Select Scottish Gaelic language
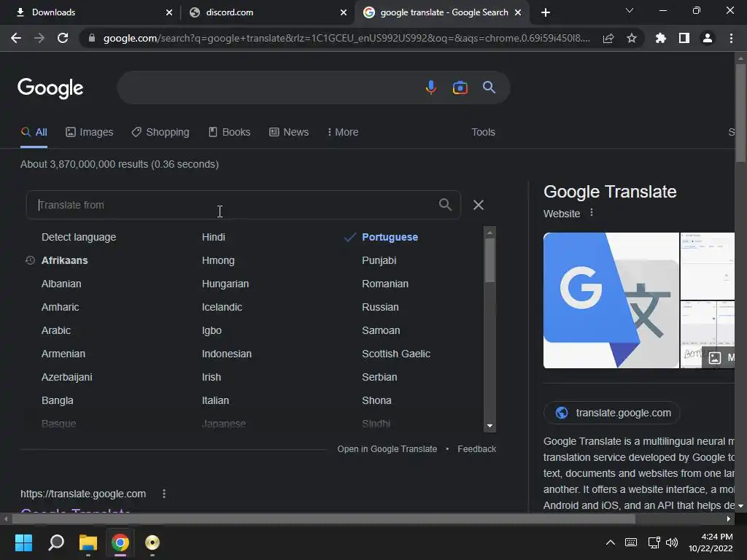The height and width of the screenshot is (560, 747). tap(396, 354)
